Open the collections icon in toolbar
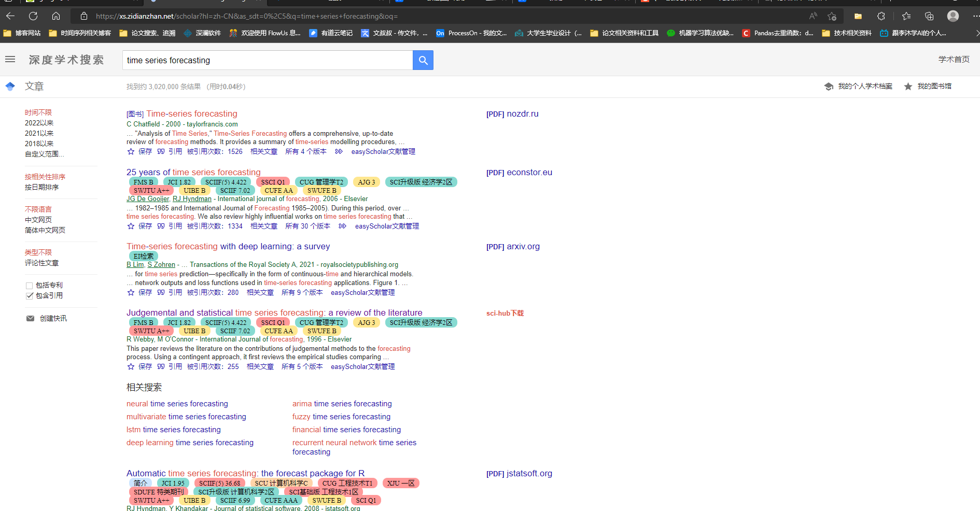 (929, 16)
